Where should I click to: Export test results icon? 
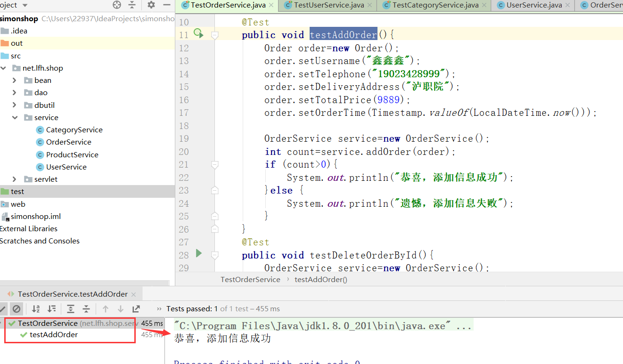pos(136,309)
